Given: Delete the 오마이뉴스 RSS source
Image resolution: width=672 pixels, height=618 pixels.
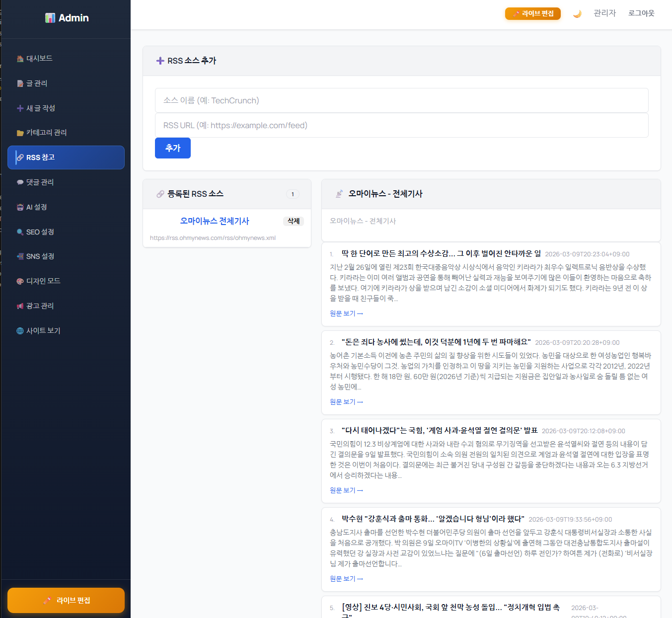Looking at the screenshot, I should 293,221.
